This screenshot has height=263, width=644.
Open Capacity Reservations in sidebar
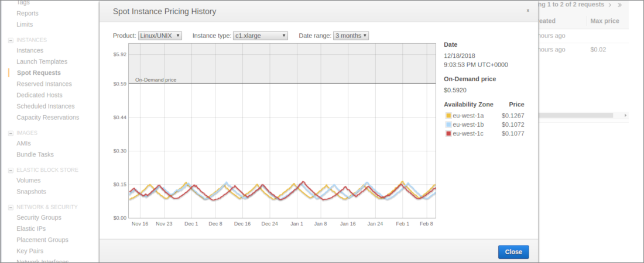point(47,117)
